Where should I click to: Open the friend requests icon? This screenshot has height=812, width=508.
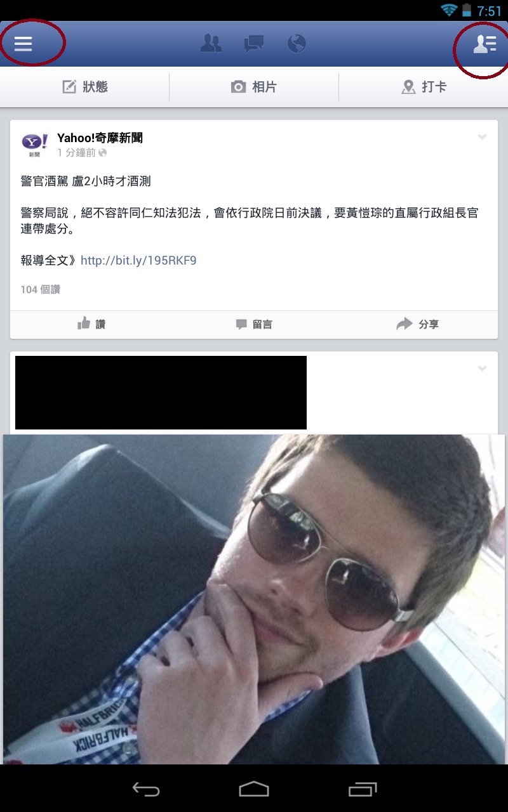211,43
